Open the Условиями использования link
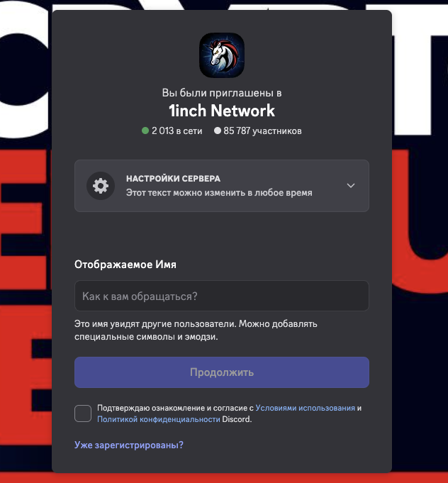This screenshot has width=448, height=483. coord(305,408)
